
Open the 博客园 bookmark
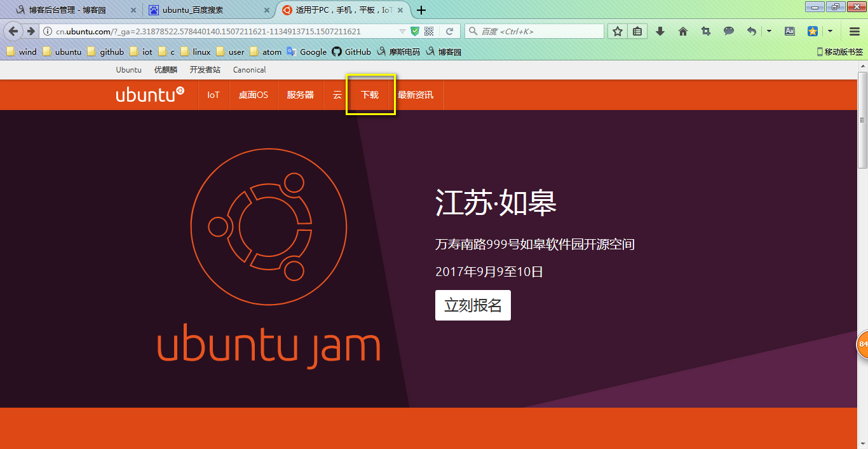pos(444,52)
